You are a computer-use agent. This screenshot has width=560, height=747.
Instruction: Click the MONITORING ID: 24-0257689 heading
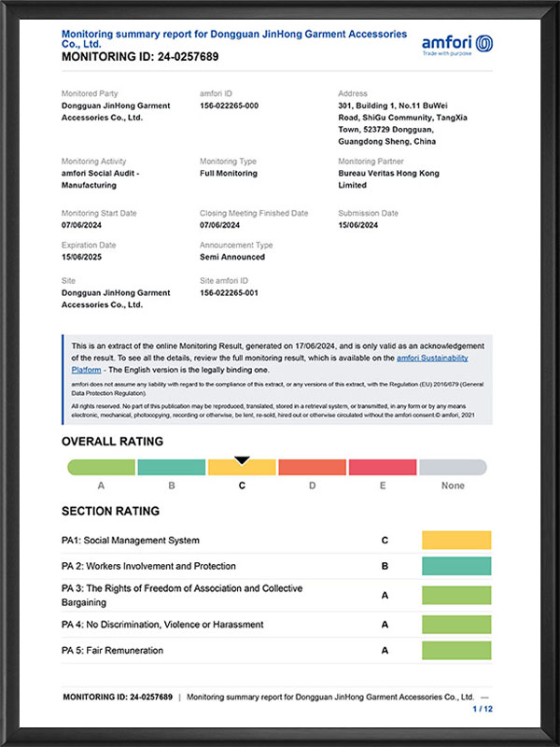(x=140, y=57)
